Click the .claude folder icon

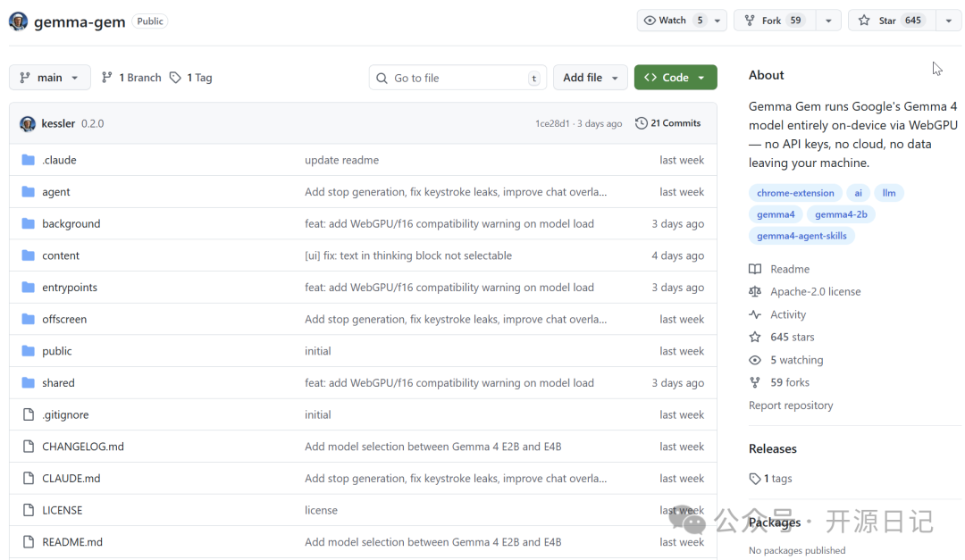click(x=29, y=160)
